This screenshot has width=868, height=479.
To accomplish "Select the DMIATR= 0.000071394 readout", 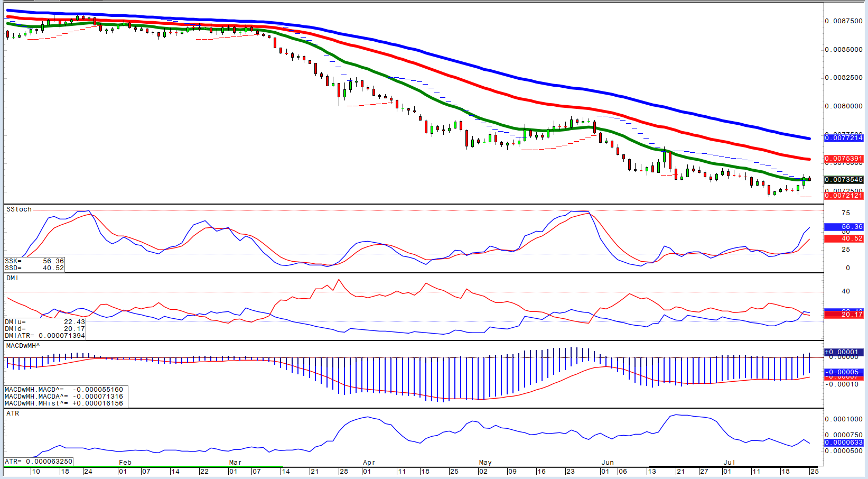I will (45, 336).
